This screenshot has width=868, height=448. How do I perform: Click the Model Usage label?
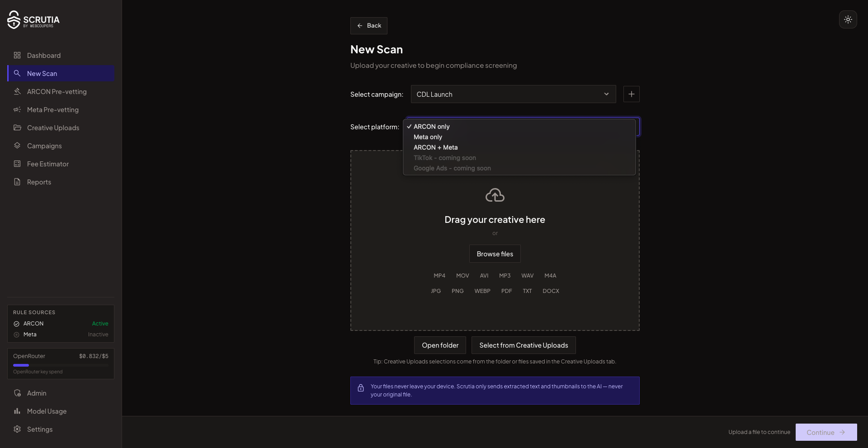(47, 411)
